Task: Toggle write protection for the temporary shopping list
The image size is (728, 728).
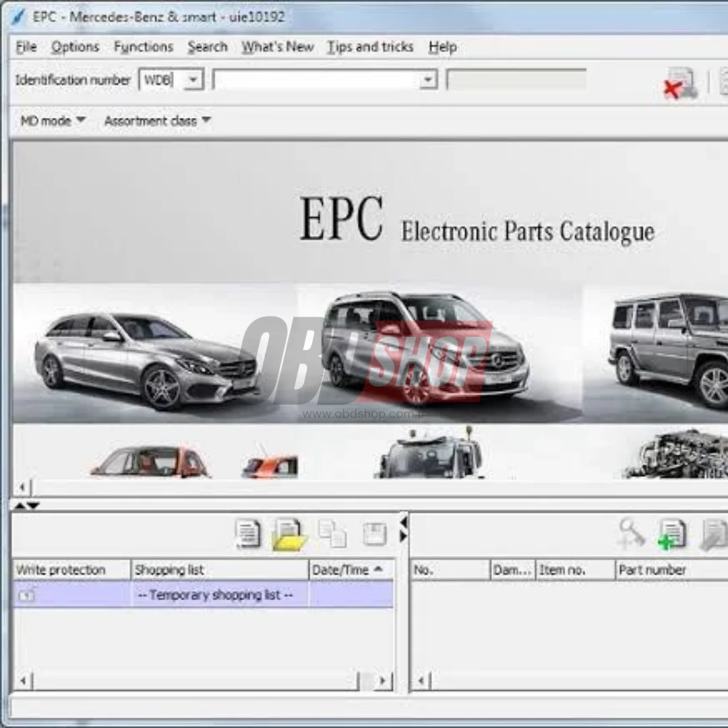Action: click(x=27, y=595)
